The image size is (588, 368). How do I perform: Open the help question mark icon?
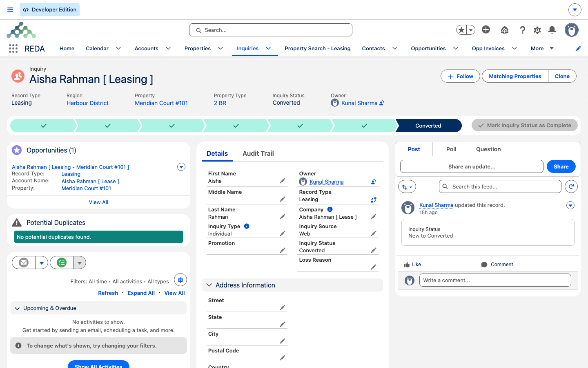click(522, 30)
